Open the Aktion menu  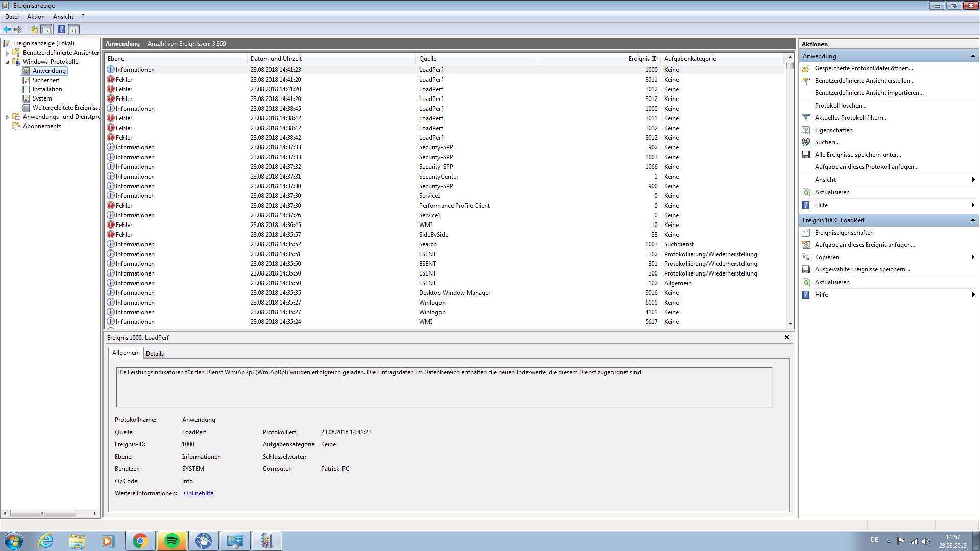36,17
